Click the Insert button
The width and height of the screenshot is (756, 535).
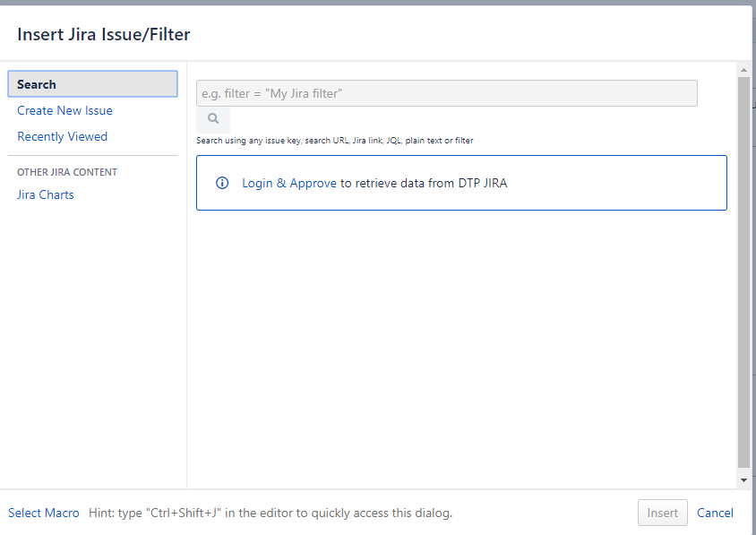click(x=663, y=513)
